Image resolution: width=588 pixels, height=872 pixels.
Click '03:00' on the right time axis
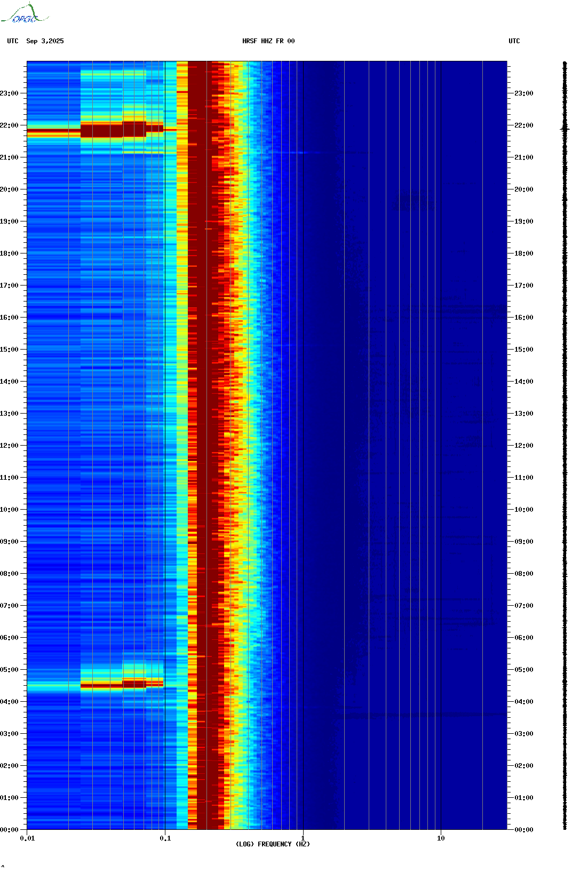[524, 734]
